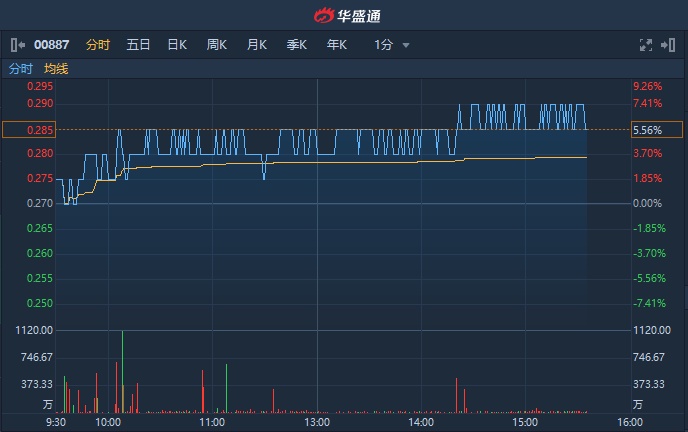Screen dimensions: 688x432
Task: Open the 周K chart tab
Action: point(217,45)
